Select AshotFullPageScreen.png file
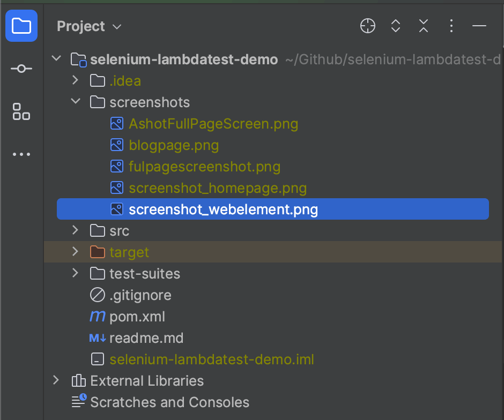 click(x=213, y=124)
